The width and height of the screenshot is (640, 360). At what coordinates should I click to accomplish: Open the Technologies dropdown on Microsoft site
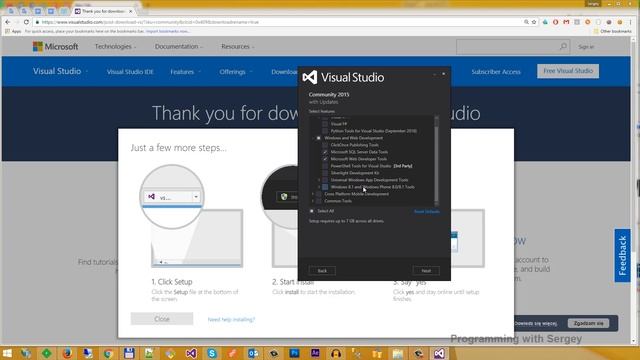click(116, 47)
